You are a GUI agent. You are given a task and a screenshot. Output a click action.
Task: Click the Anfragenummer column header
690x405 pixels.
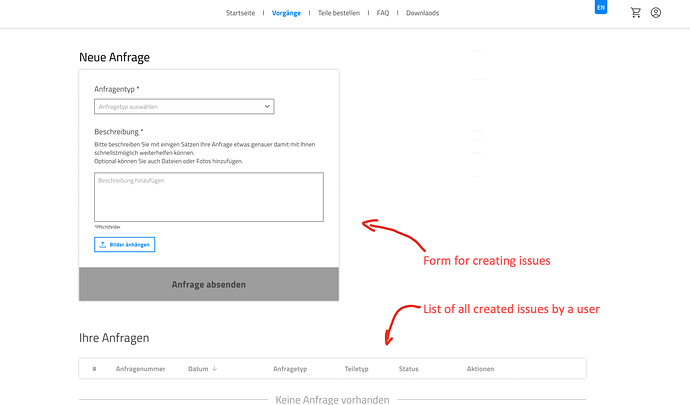tap(140, 369)
